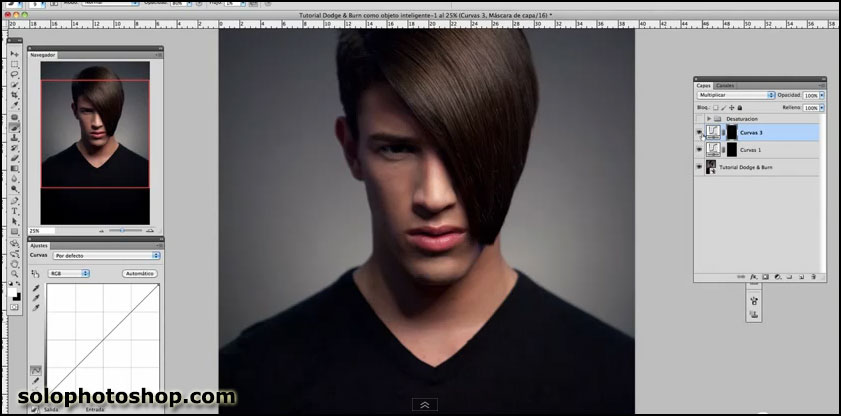841x416 pixels.
Task: Select the Lasso tool
Action: [x=14, y=74]
